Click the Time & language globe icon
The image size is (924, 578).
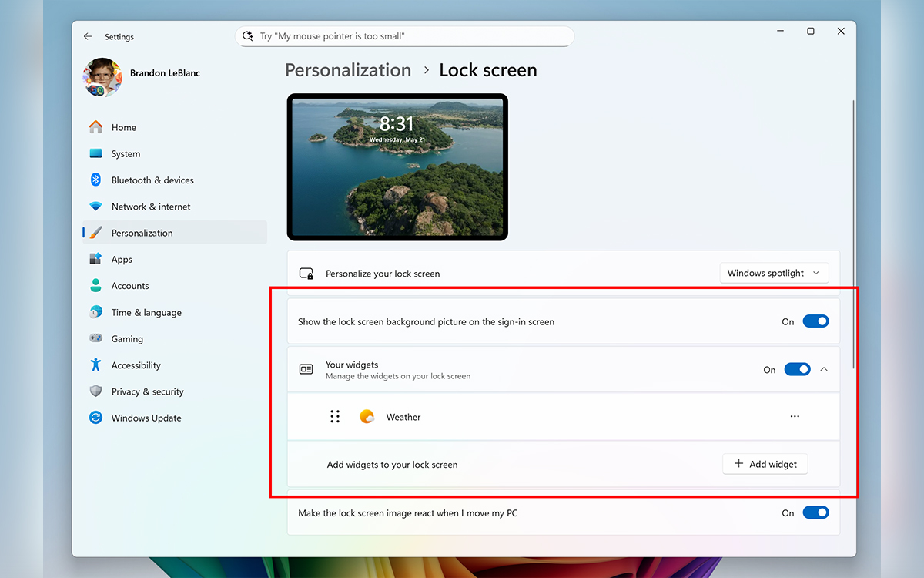[95, 312]
